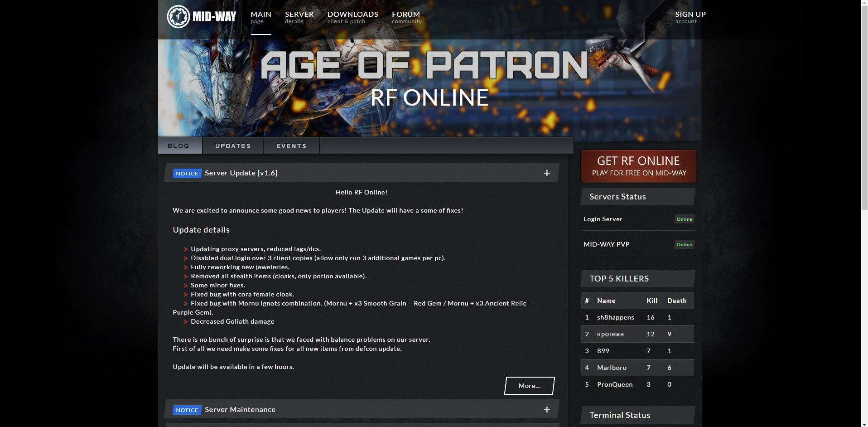Click the TOP 5 KILLERS heading
Screen dimensions: 868x427
[x=619, y=279]
